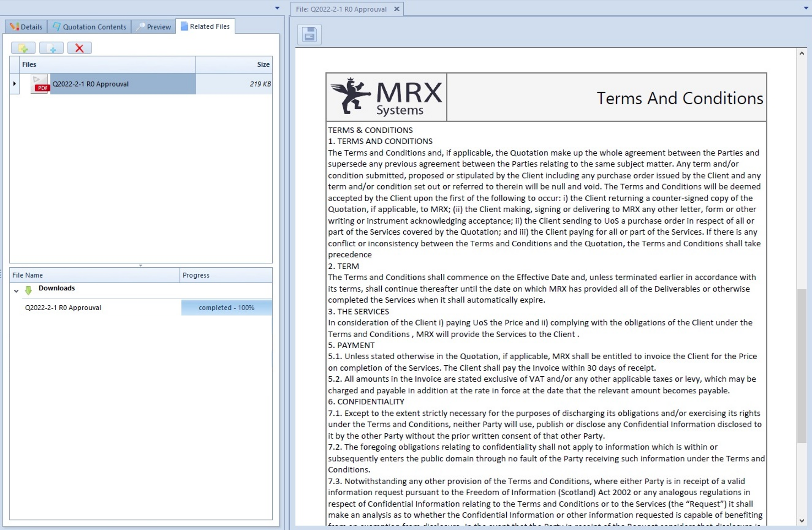Click the green Downloads arrow icon
Image resolution: width=812 pixels, height=530 pixels.
[x=28, y=290]
